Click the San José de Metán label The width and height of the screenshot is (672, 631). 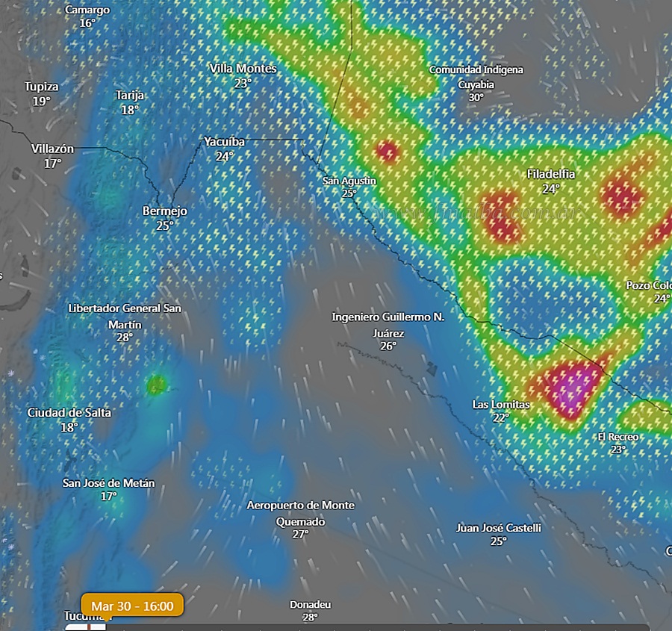109,483
